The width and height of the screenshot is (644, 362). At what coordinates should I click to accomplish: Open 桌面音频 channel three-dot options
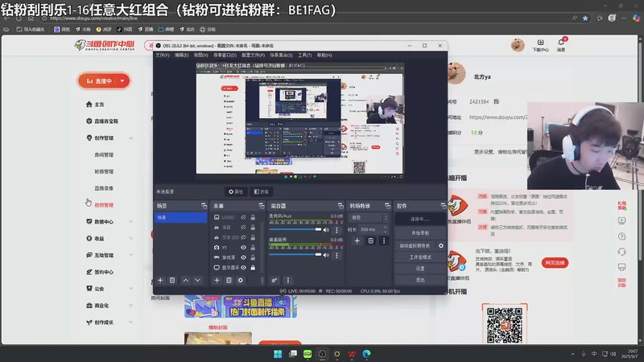[336, 255]
